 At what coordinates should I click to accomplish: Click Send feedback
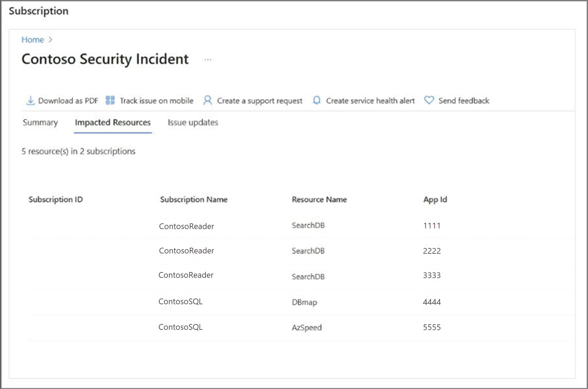tap(464, 100)
